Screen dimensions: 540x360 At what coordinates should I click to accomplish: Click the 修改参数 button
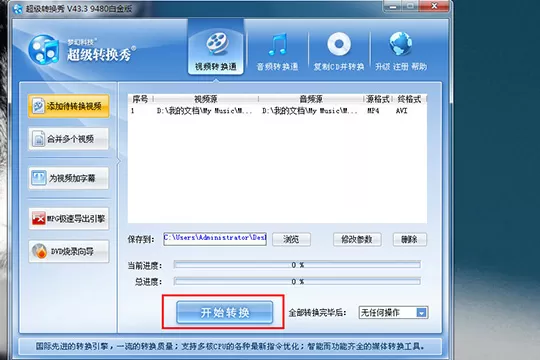click(x=357, y=239)
